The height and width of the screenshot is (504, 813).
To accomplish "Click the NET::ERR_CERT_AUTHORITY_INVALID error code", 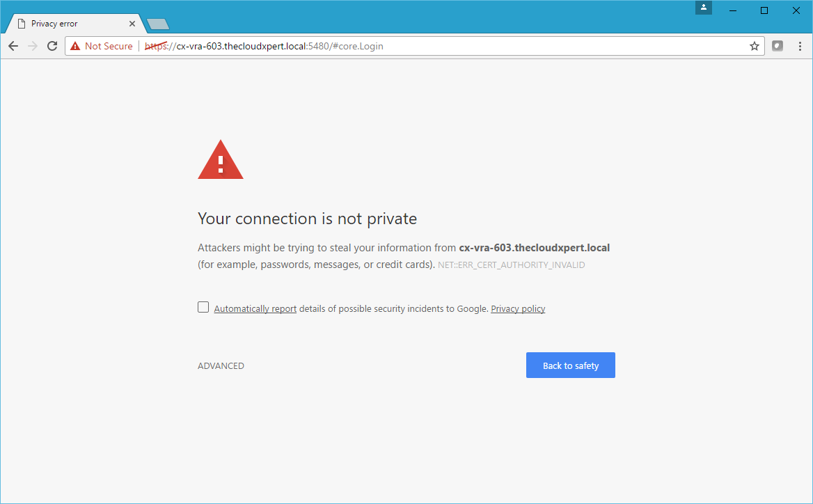I will coord(511,265).
